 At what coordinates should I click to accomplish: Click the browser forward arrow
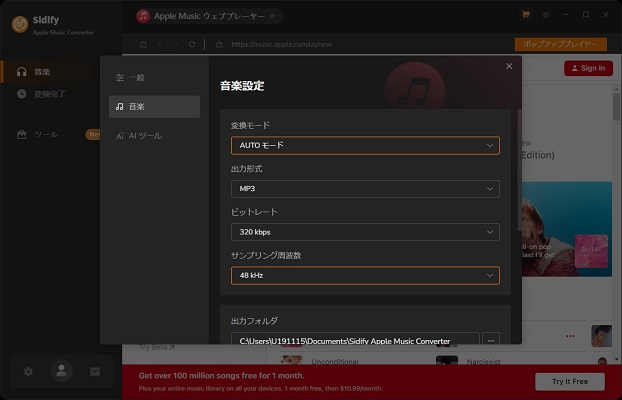pos(176,44)
